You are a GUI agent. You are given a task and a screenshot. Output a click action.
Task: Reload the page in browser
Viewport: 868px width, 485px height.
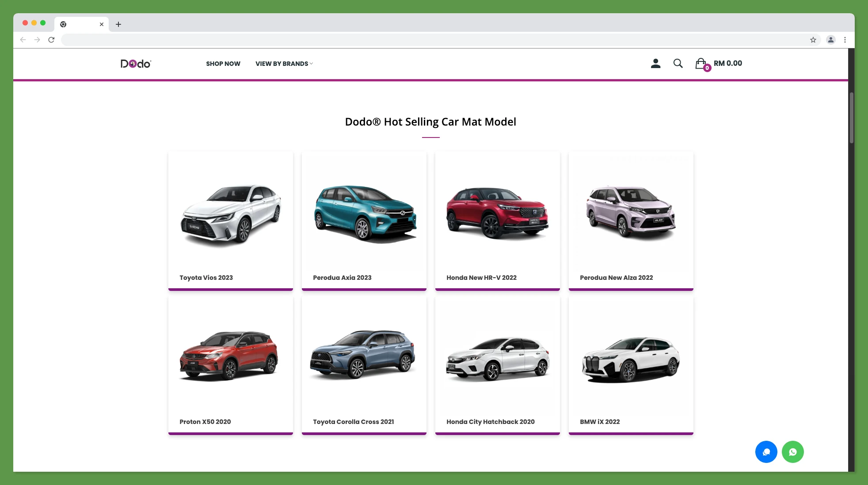click(51, 40)
